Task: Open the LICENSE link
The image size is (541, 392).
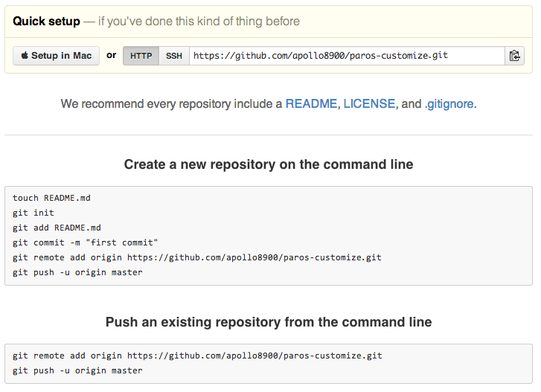Action: pyautogui.click(x=369, y=104)
